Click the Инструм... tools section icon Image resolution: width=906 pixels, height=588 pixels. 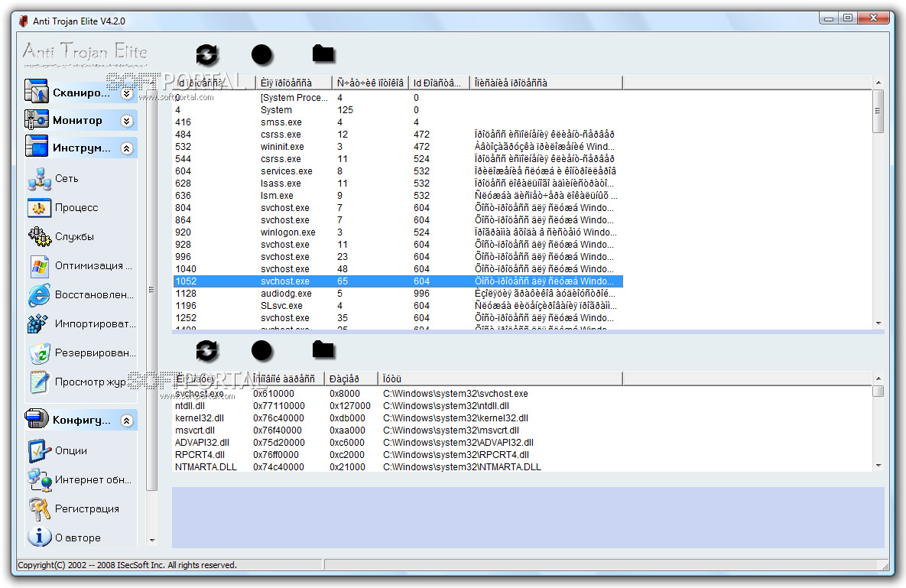[37, 147]
